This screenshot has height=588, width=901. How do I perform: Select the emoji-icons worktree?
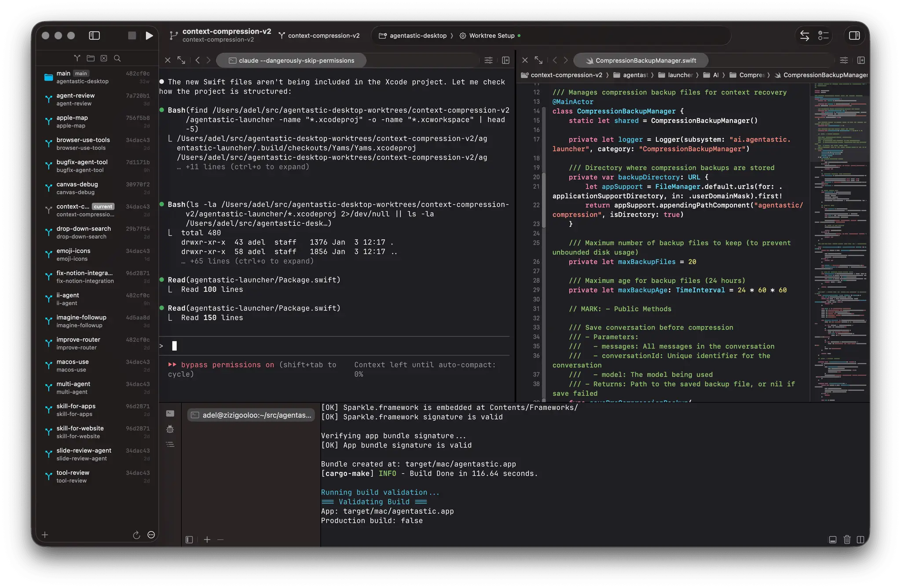(97, 255)
